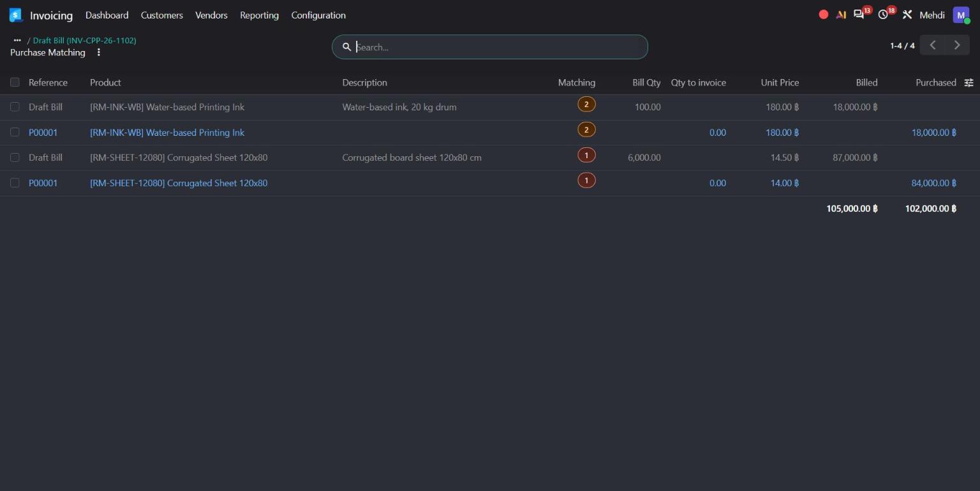980x491 pixels.
Task: Check the Draft Bill Corrugated Sheet row
Action: pyautogui.click(x=15, y=158)
